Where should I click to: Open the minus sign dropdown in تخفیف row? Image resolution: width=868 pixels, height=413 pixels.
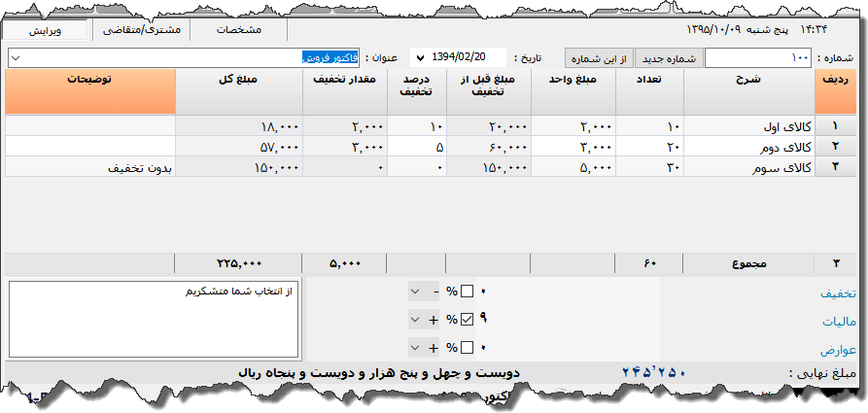click(x=415, y=292)
